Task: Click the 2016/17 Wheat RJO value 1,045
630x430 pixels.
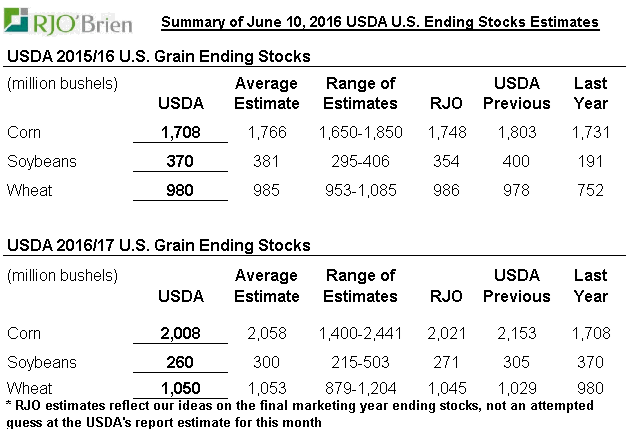Action: click(446, 387)
